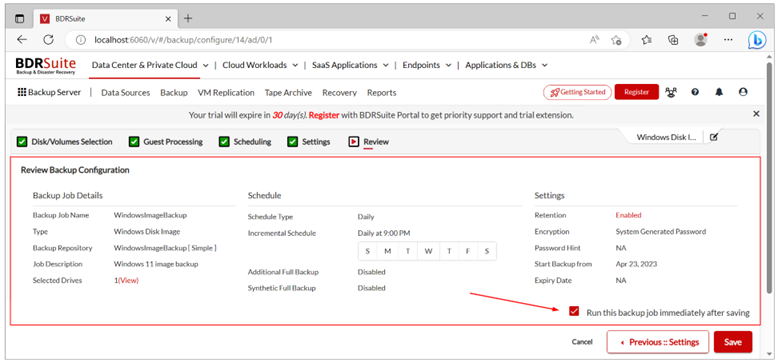Click the Getting Started button
Viewport: 778px width, 363px height.
click(x=578, y=92)
